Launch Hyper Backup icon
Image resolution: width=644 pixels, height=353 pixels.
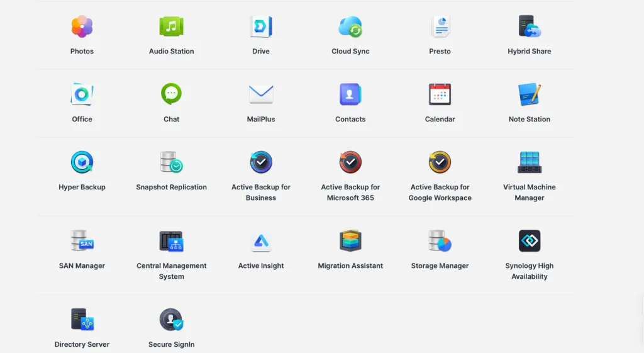(x=82, y=162)
